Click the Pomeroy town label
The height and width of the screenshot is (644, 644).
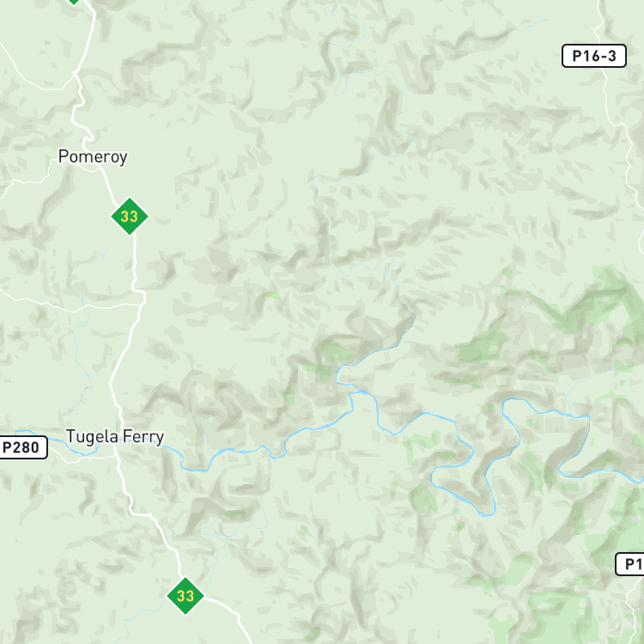pyautogui.click(x=93, y=157)
